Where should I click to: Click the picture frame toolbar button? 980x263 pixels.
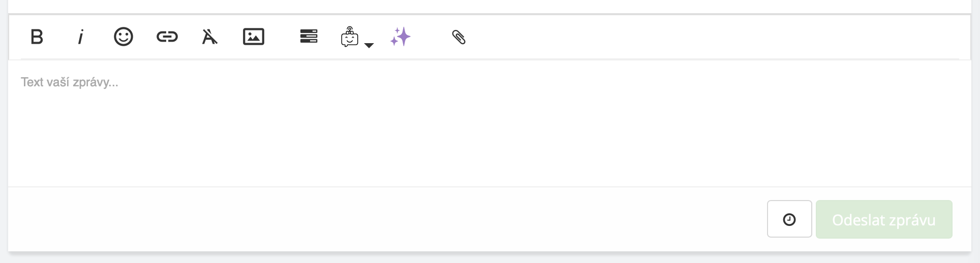point(254,37)
